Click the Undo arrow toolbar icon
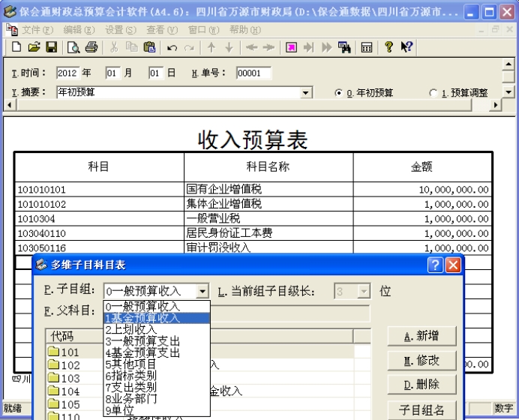The height and width of the screenshot is (420, 519). 172,47
